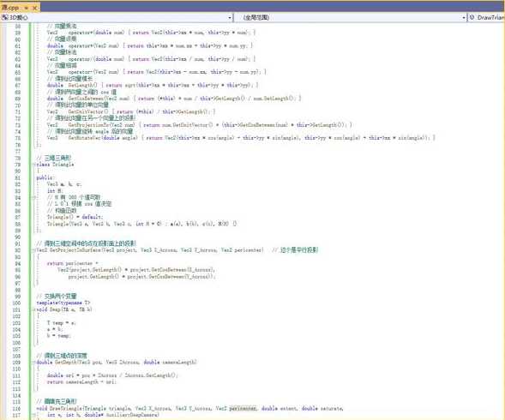This screenshot has width=505, height=420.
Task: Open the DrawTriangle member dropdown
Action: pyautogui.click(x=486, y=17)
